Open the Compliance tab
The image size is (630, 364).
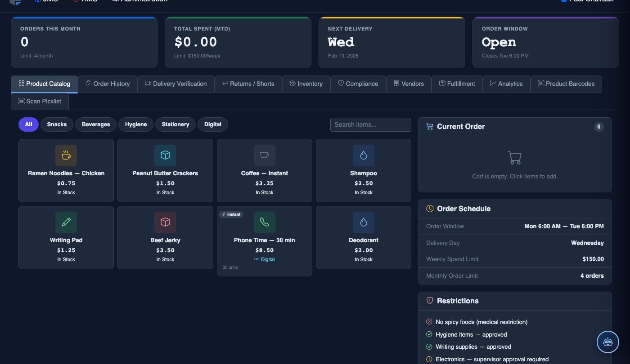pos(358,84)
